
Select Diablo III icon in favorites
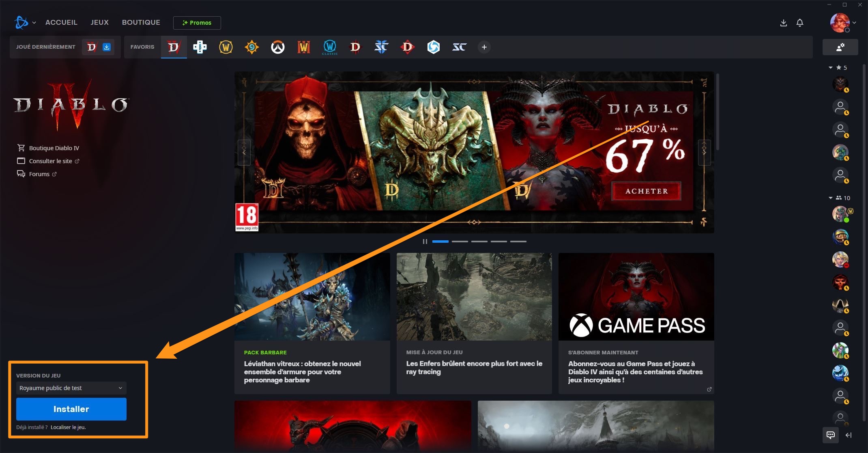pos(356,47)
